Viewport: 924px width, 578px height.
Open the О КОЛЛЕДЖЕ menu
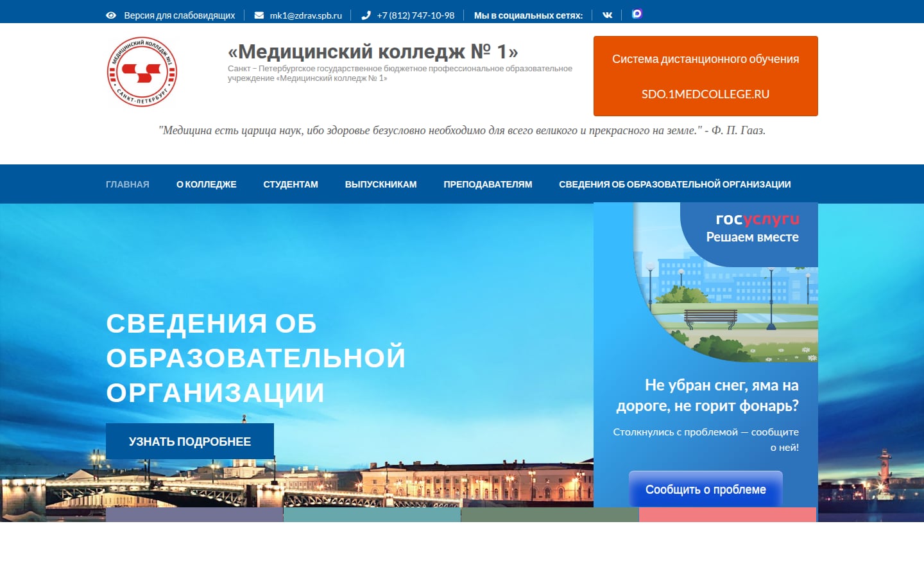(x=207, y=184)
